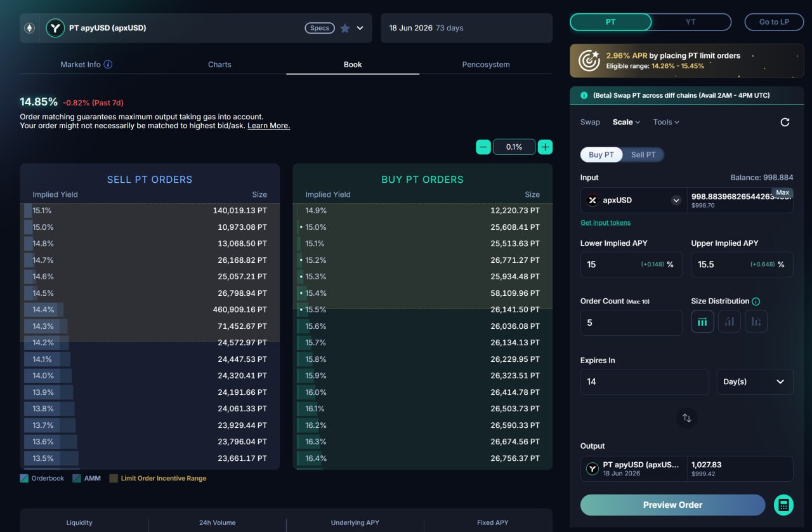Image resolution: width=812 pixels, height=532 pixels.
Task: Click the favorite star icon
Action: pyautogui.click(x=345, y=28)
